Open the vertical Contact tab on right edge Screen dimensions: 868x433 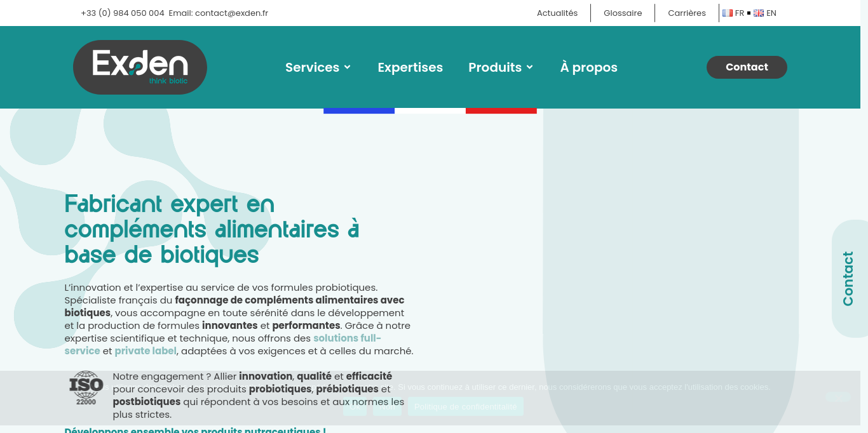(847, 277)
